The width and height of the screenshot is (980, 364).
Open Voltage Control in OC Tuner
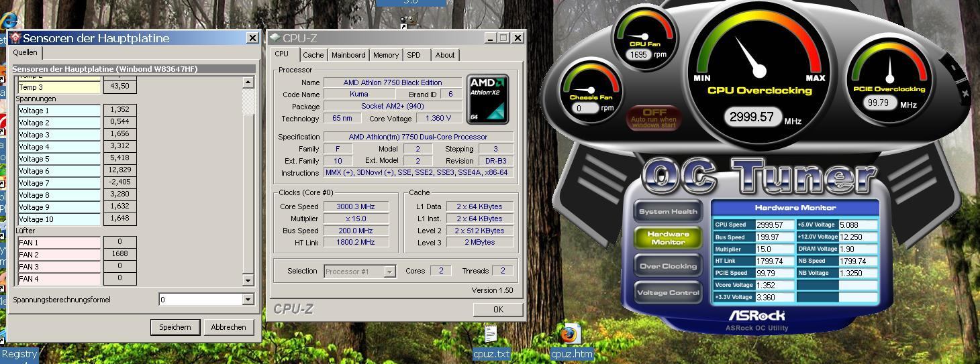coord(668,293)
